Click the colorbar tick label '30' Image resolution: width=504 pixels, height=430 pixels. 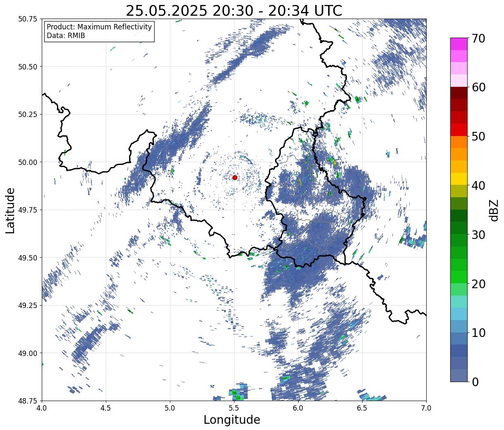pos(478,234)
